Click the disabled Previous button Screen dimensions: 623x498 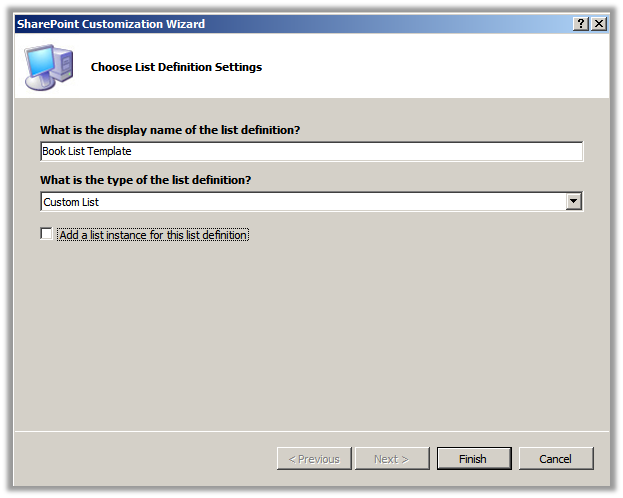click(x=314, y=459)
